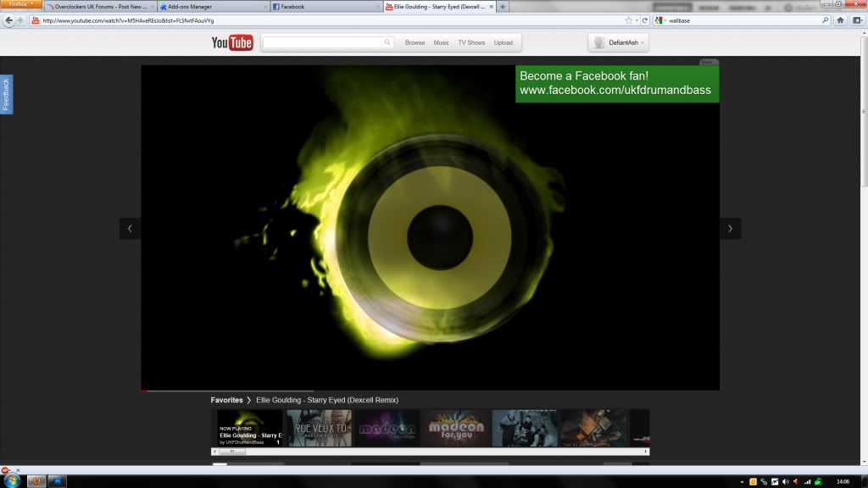Viewport: 868px width, 488px height.
Task: Click the playlist horizontal scrollbar handle
Action: (232, 452)
